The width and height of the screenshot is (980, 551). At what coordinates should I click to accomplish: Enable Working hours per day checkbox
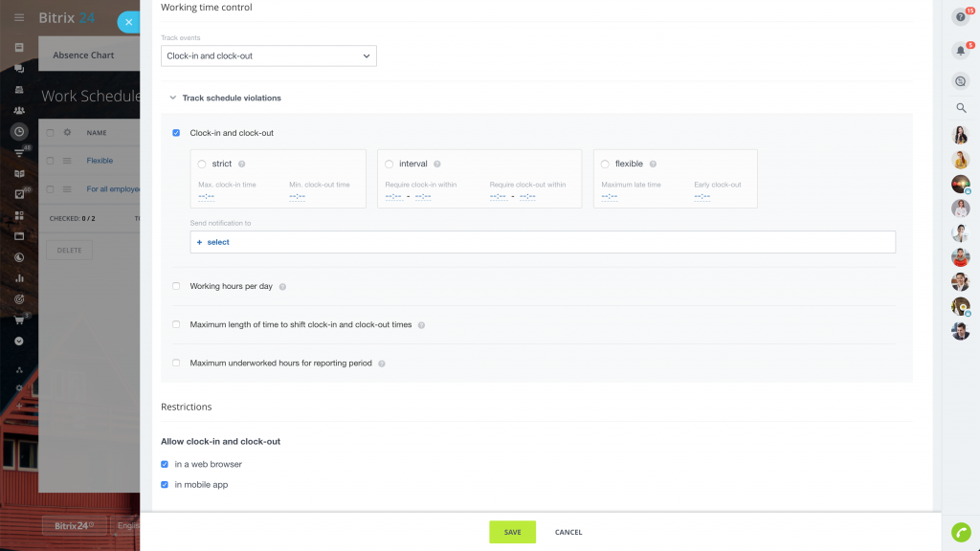coord(176,286)
